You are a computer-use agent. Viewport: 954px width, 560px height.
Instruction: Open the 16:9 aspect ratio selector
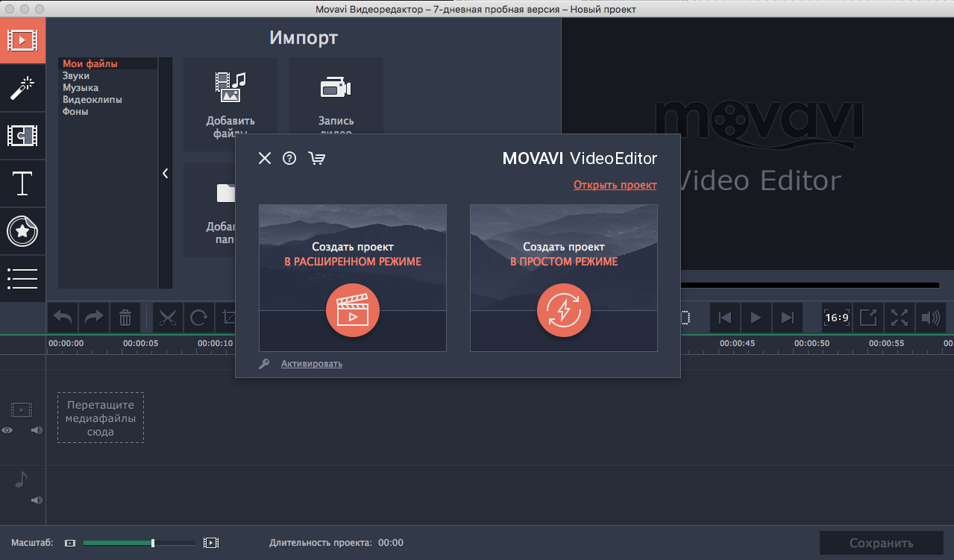[x=836, y=318]
